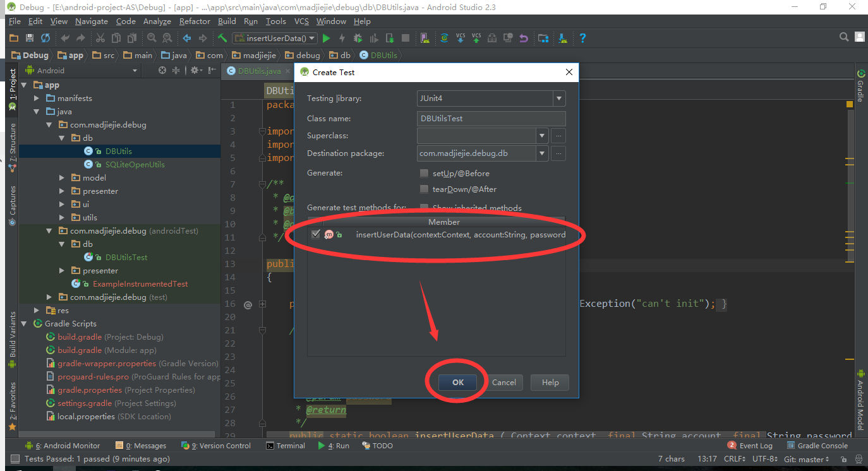The image size is (868, 471).
Task: Click the Collapse All icon in Project panel
Action: (x=176, y=71)
